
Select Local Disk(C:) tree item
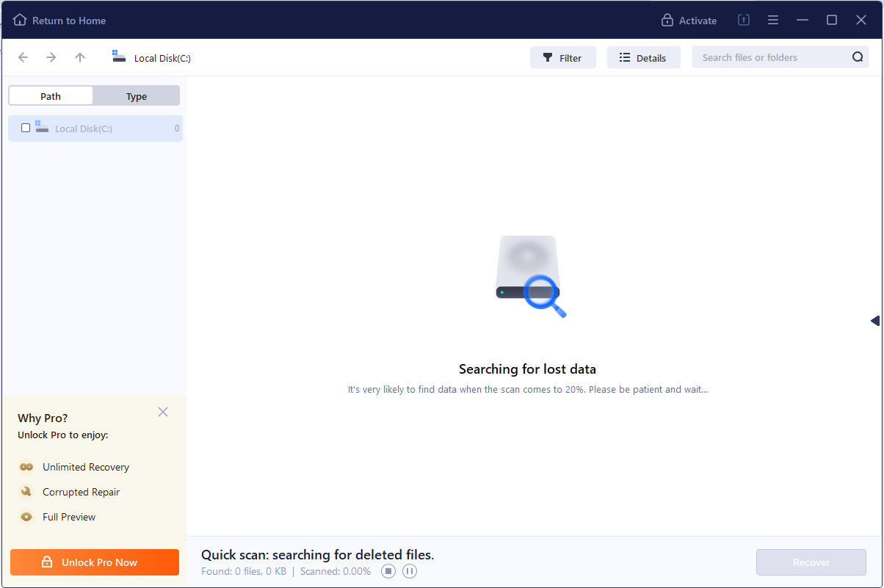coord(95,128)
